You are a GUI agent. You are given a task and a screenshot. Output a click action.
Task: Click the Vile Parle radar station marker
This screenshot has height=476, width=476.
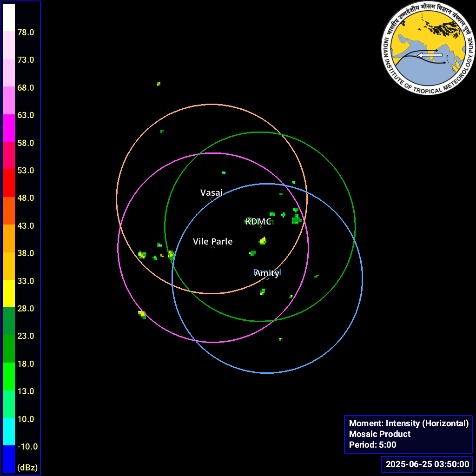(213, 248)
